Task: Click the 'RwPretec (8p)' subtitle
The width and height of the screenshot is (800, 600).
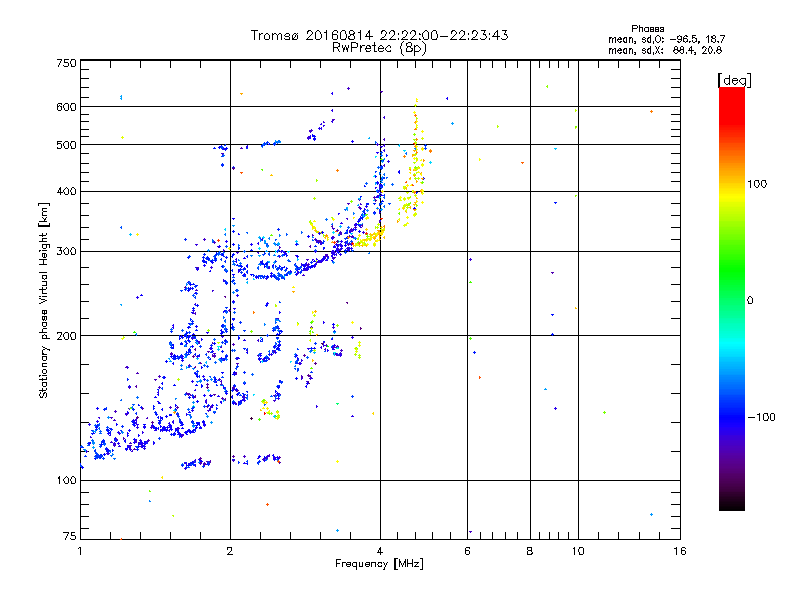Action: pyautogui.click(x=379, y=48)
